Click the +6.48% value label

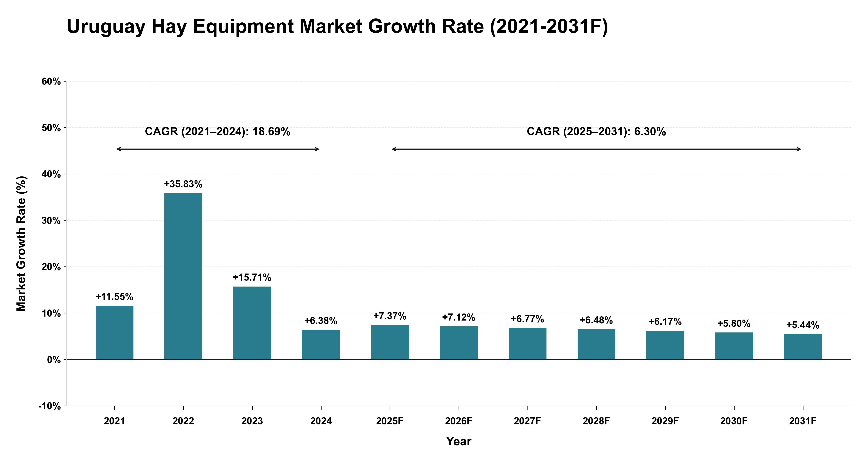(x=596, y=320)
